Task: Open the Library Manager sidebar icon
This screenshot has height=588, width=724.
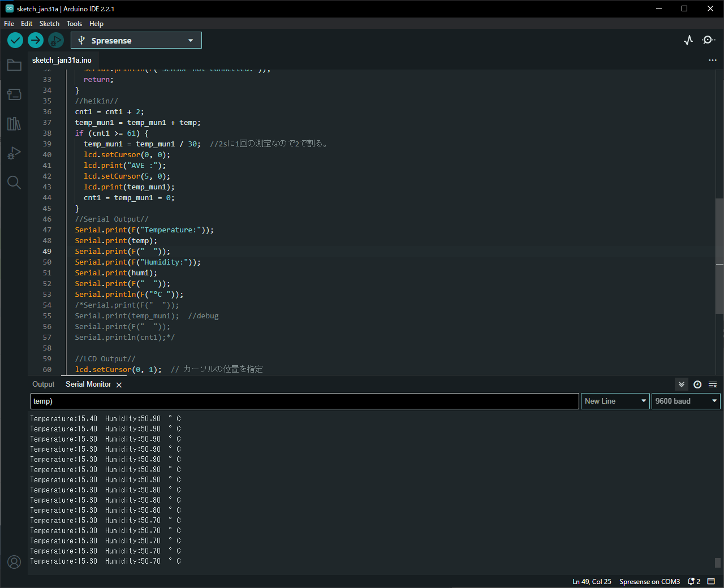Action: [14, 124]
